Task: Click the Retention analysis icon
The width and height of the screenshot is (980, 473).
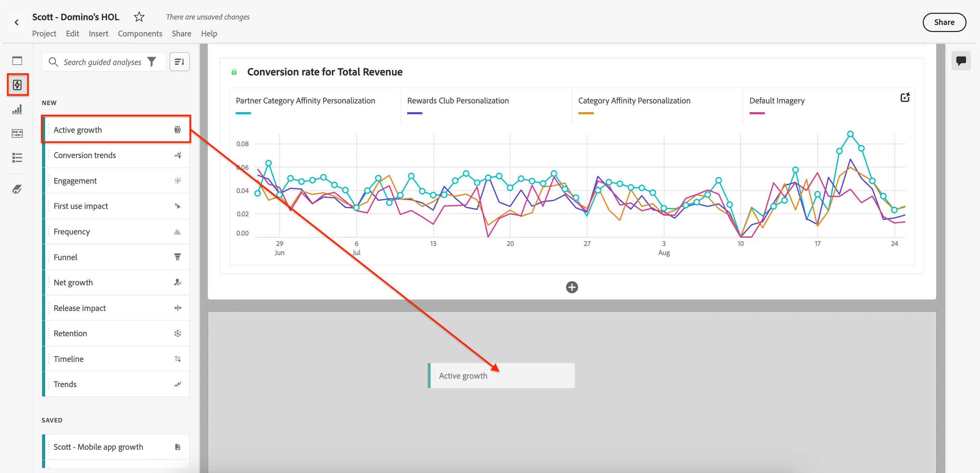Action: pos(177,333)
